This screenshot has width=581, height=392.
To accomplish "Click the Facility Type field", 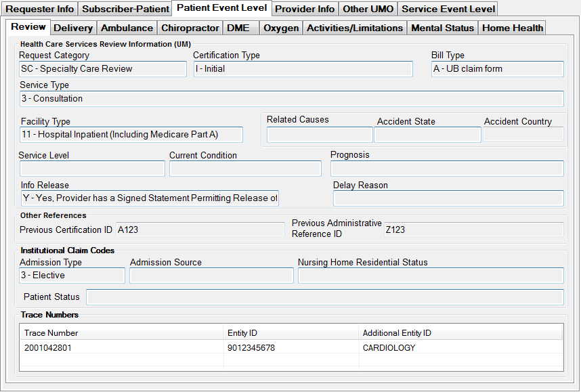I will 131,135.
